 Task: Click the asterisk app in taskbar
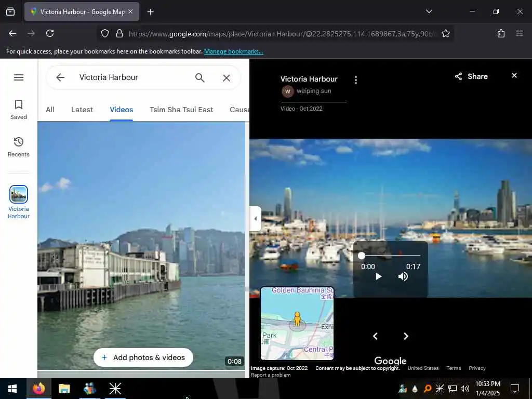115,389
